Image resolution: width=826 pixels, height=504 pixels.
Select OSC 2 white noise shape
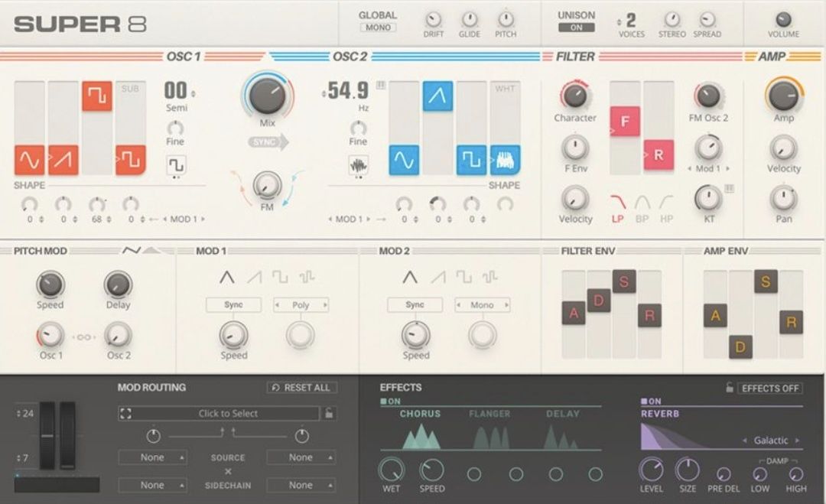(506, 160)
